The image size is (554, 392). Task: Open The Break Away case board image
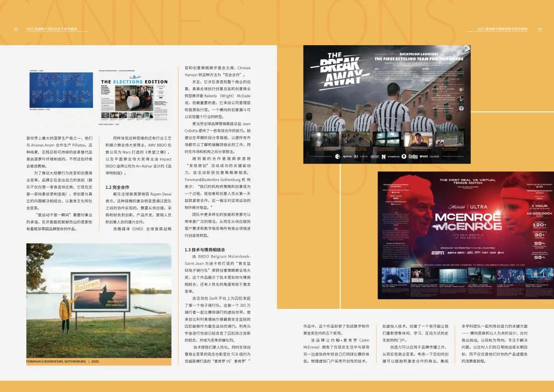pos(387,104)
